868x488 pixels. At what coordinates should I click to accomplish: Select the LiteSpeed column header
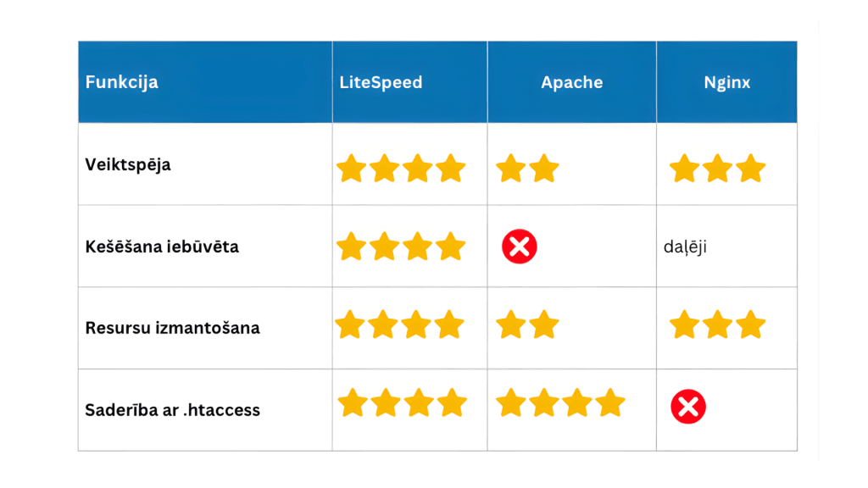tap(381, 82)
